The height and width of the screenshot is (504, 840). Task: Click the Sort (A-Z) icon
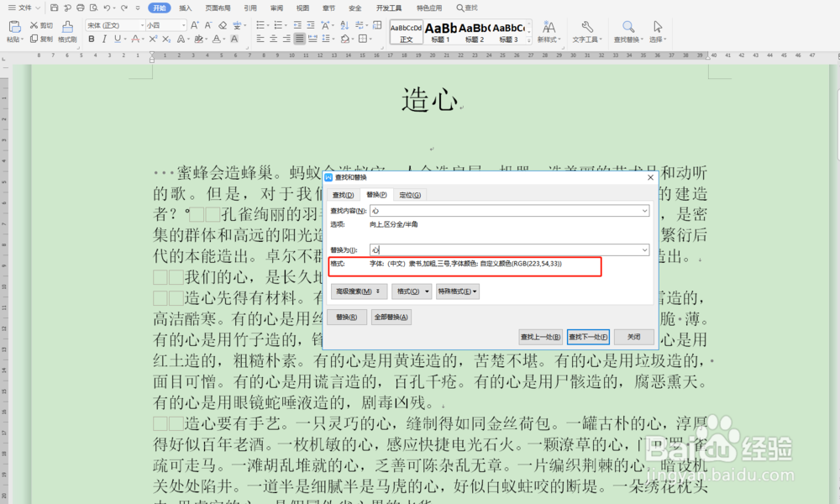coord(344,25)
